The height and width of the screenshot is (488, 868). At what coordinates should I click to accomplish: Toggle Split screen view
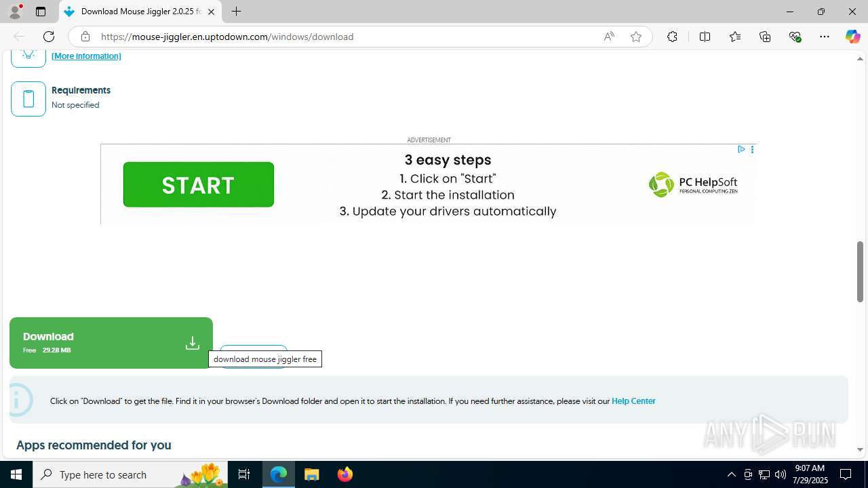click(x=705, y=37)
